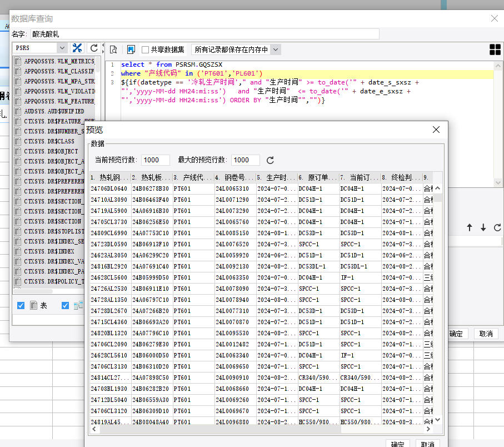This screenshot has height=447, width=504.
Task: Click 确定 in the database query dialog
Action: tap(456, 334)
